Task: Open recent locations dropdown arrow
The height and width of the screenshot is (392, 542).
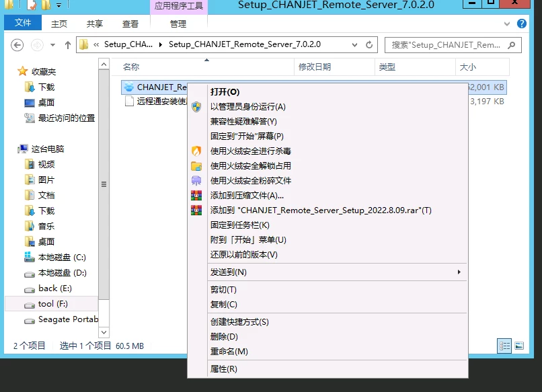Action: point(52,45)
